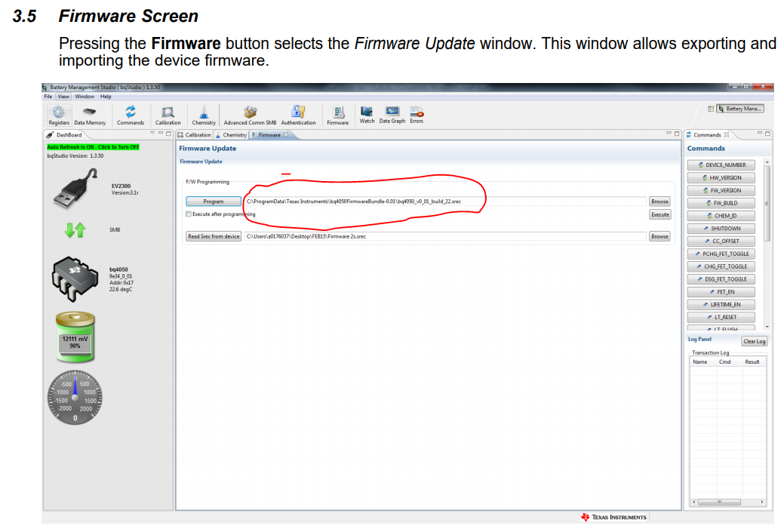Open the Watch toolbar icon

367,114
